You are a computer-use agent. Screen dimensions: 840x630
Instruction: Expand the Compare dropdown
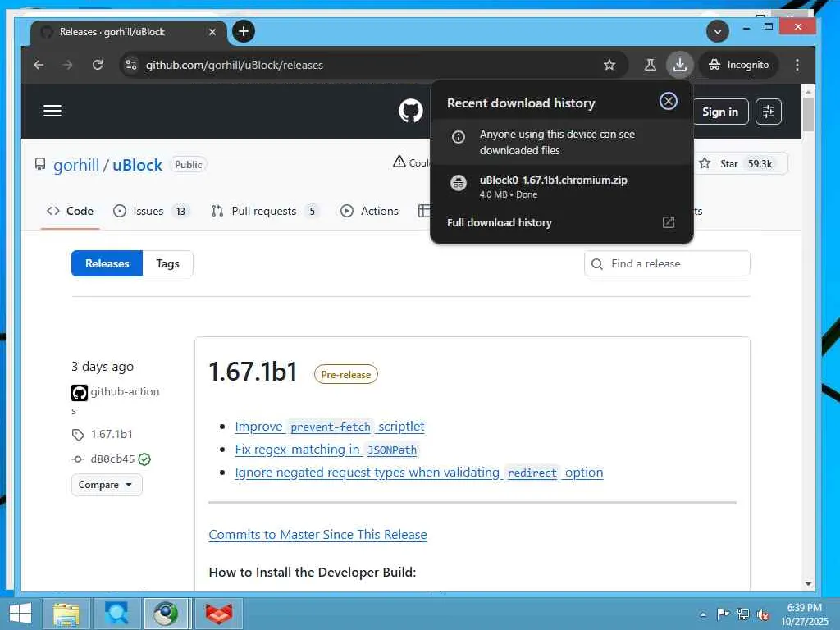pos(107,485)
